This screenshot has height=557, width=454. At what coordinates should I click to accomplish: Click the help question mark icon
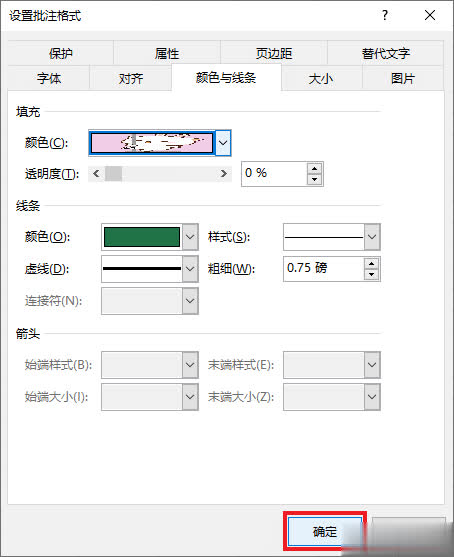tap(385, 15)
